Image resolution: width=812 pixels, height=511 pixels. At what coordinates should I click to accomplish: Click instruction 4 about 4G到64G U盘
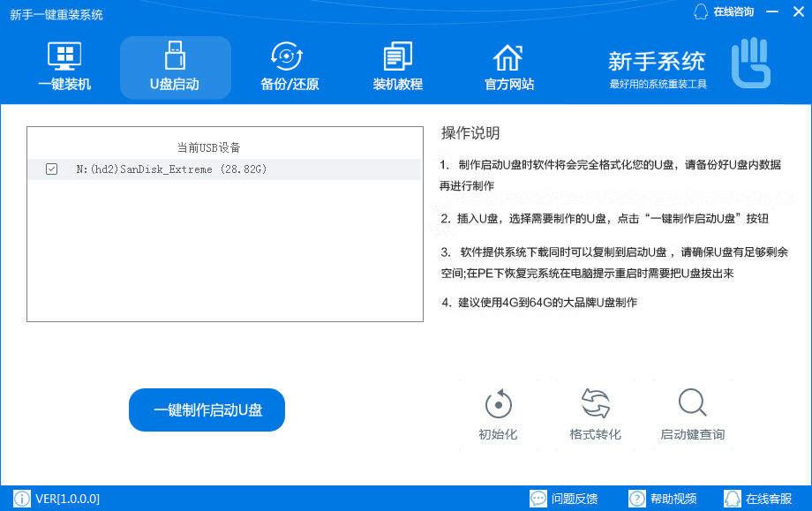(539, 303)
